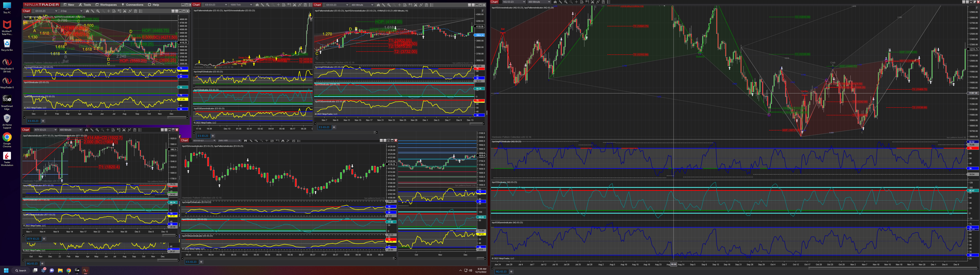Zoom in on the NQ 03-23 chart
Viewport: 980px width, 275px height.
566,2
